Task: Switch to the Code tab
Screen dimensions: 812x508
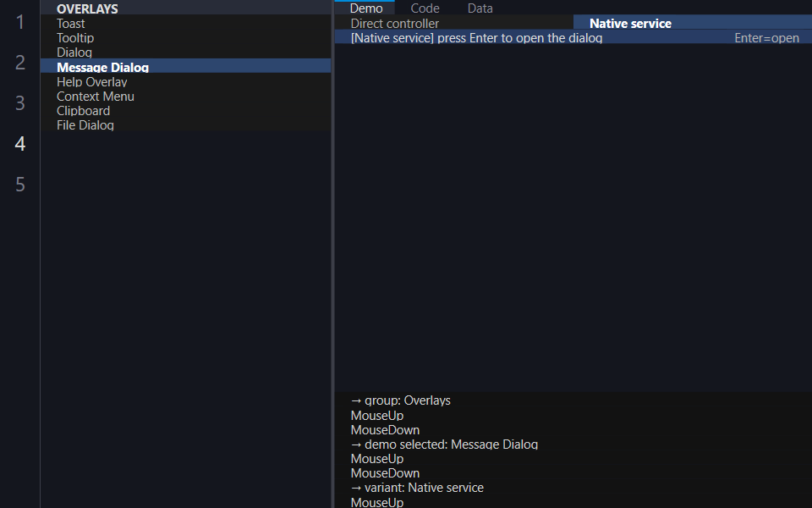Action: pos(425,8)
